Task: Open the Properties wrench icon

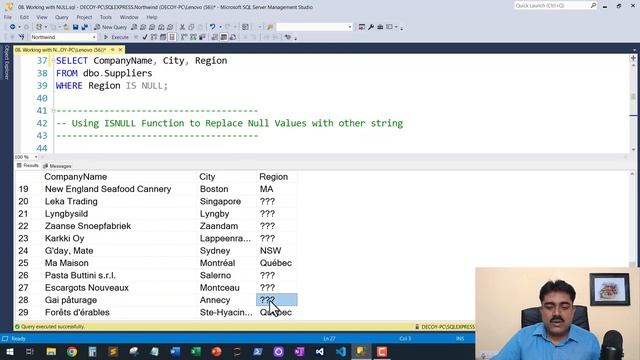Action: [x=371, y=27]
